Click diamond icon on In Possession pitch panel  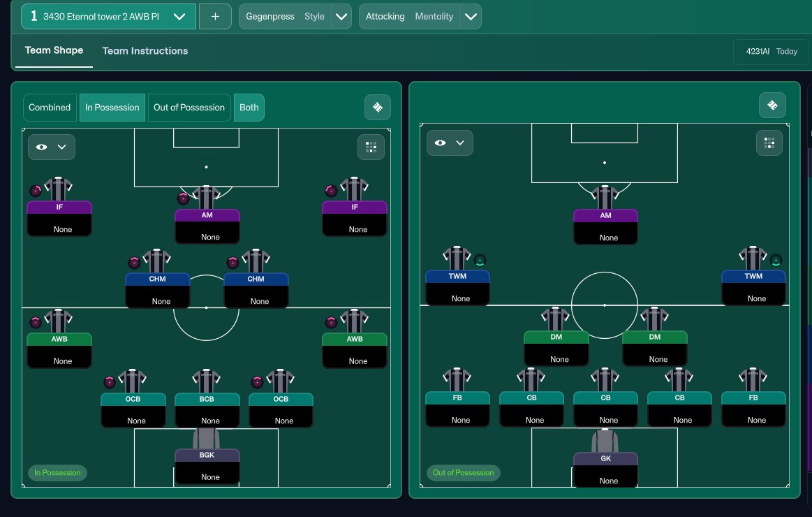pyautogui.click(x=378, y=107)
